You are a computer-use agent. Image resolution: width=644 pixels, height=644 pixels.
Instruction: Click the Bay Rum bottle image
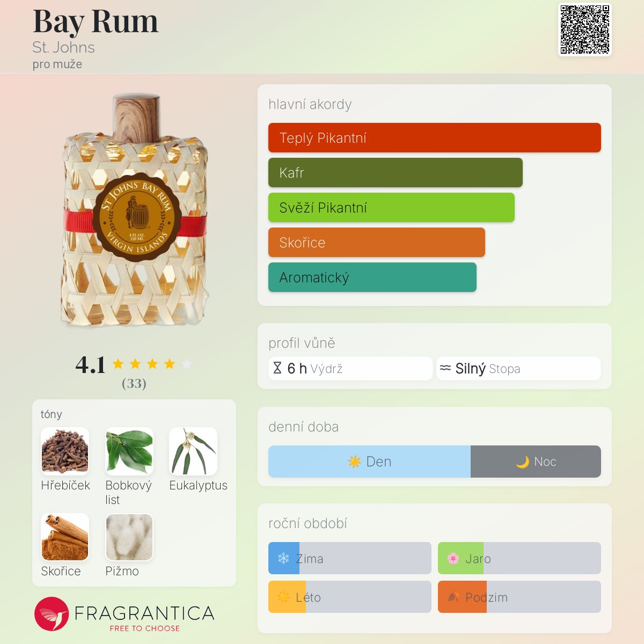tap(135, 210)
